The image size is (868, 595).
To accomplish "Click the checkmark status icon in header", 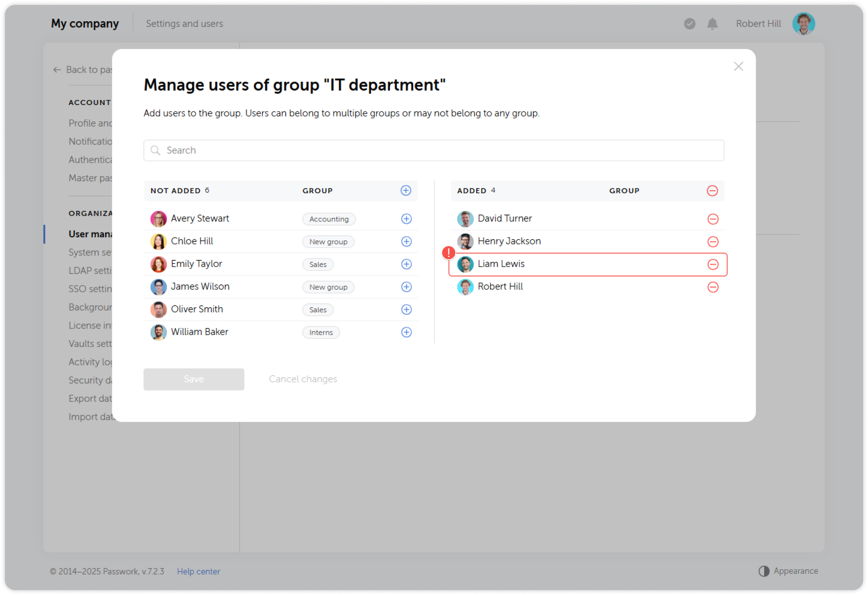I will point(689,24).
